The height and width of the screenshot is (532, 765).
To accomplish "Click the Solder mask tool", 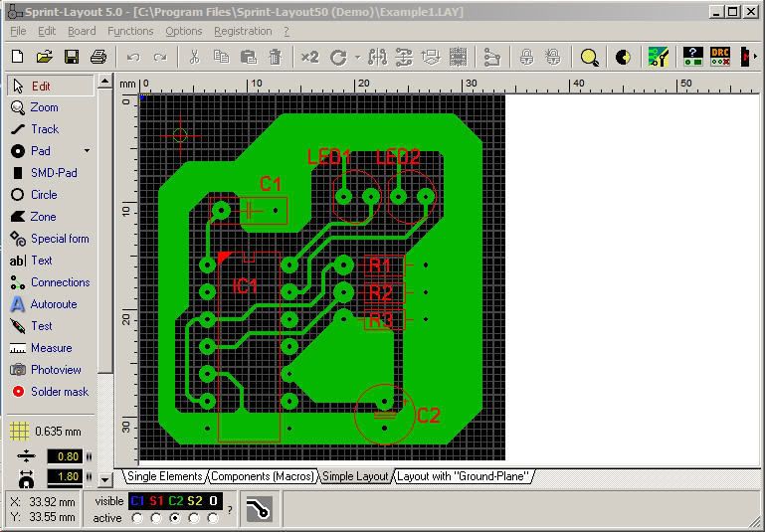I will click(x=59, y=392).
